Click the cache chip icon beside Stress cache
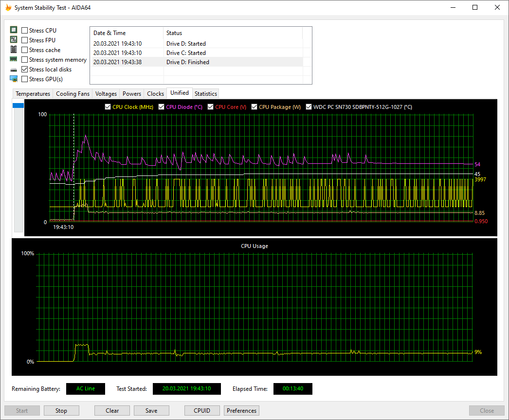Image resolution: width=509 pixels, height=420 pixels. pos(14,50)
